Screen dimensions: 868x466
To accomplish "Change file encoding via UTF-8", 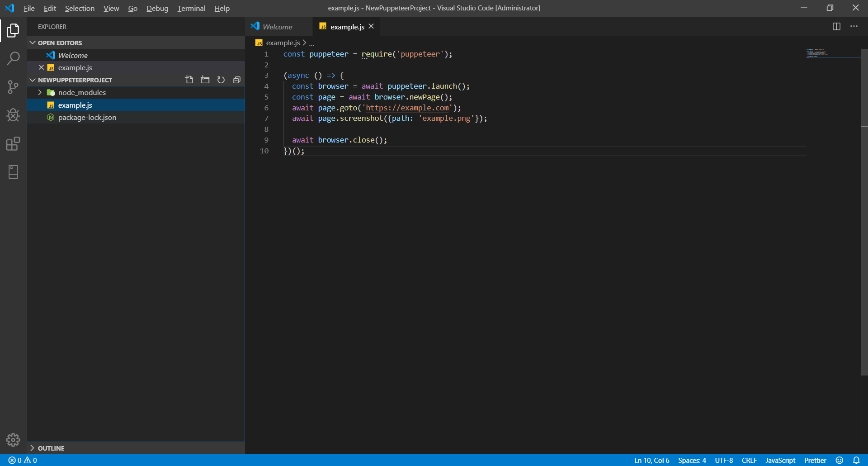I will (x=724, y=460).
